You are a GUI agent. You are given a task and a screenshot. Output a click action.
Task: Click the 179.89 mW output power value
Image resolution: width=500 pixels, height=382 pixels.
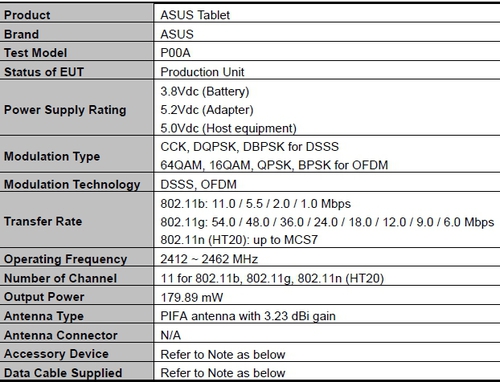tap(192, 297)
